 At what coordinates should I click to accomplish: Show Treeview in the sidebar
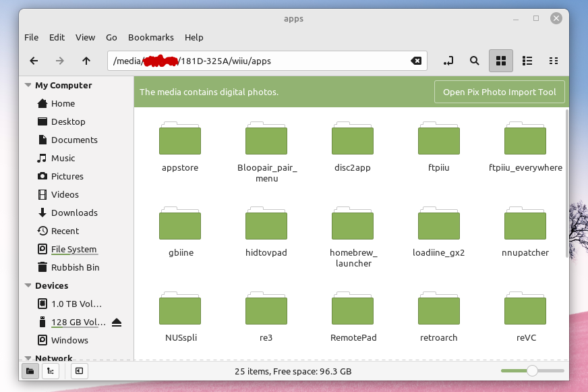51,371
